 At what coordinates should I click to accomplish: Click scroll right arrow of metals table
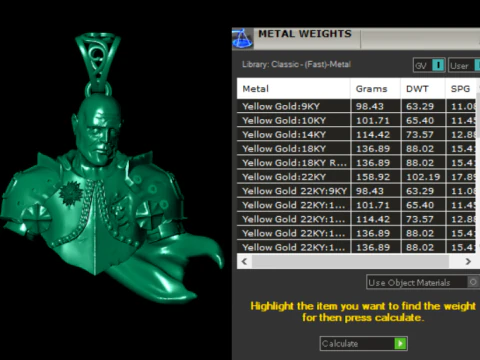coord(468,261)
